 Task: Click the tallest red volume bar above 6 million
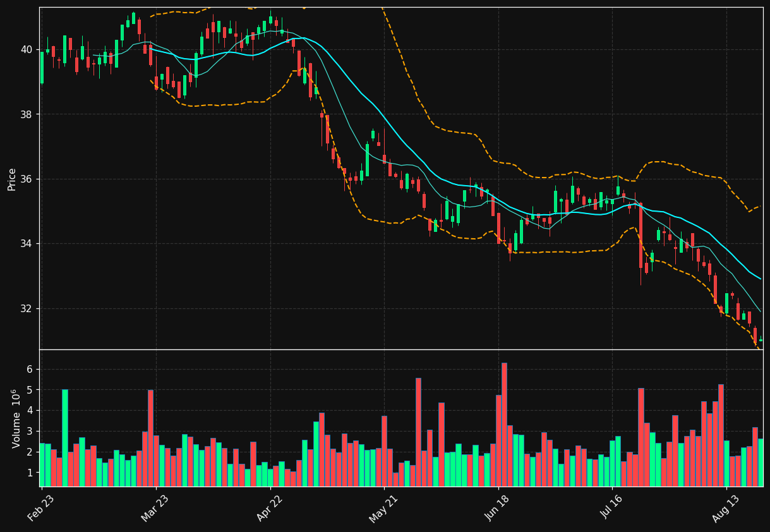(x=504, y=425)
